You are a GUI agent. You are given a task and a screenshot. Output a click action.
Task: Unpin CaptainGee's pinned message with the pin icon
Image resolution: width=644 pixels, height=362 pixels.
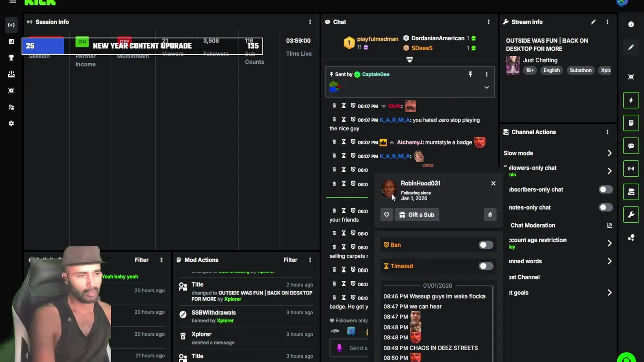pyautogui.click(x=470, y=74)
